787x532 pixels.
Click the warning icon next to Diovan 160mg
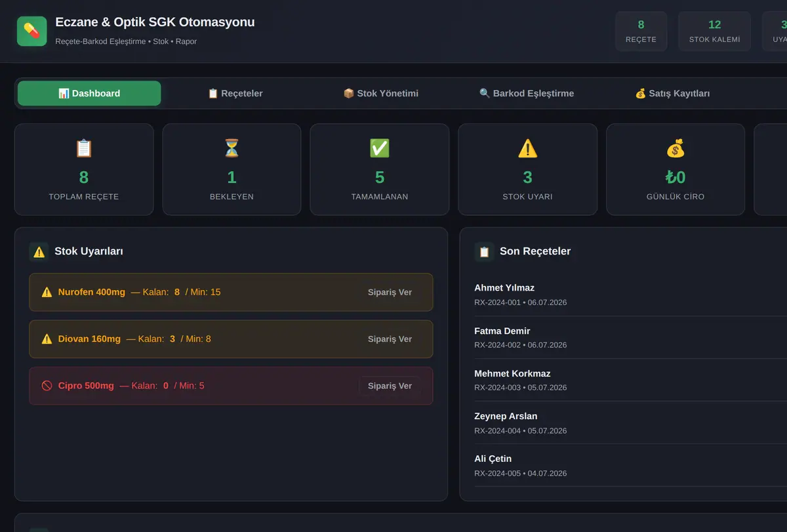coord(47,338)
